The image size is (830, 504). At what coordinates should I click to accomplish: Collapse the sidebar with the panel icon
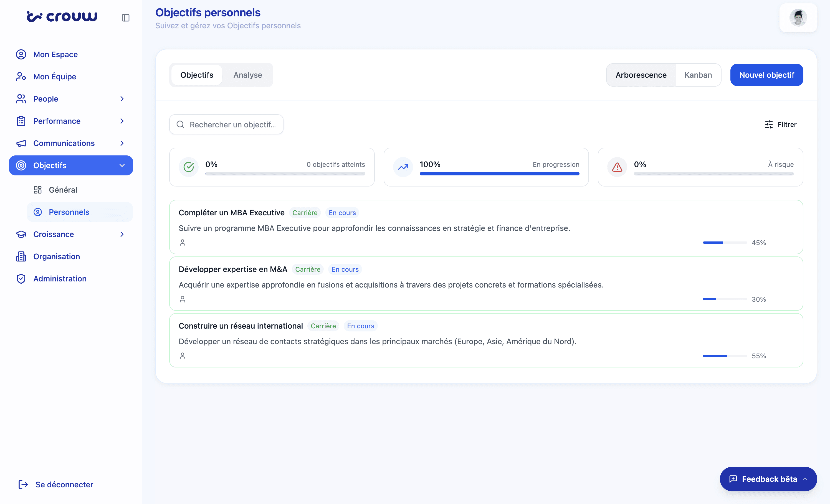[x=126, y=17]
